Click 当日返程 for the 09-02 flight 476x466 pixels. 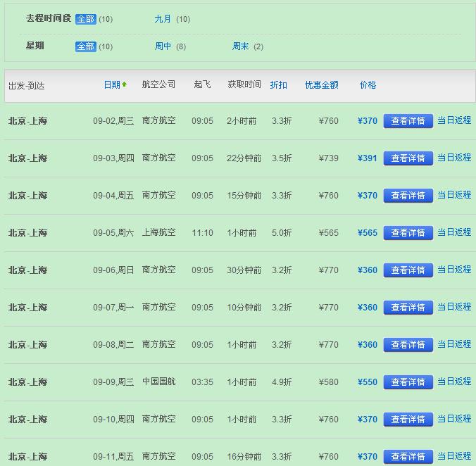454,120
